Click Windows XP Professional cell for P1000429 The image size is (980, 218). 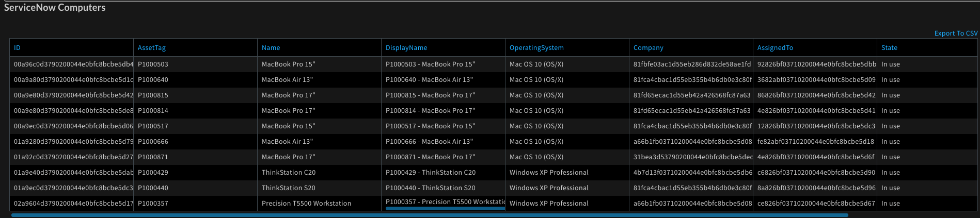(549, 173)
